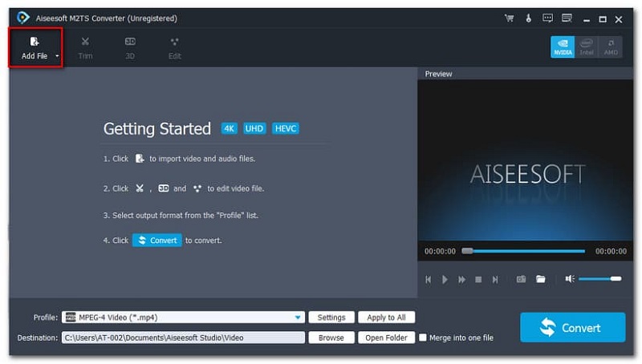642x364 pixels.
Task: Toggle NVIDIA hardware acceleration
Action: (x=562, y=47)
